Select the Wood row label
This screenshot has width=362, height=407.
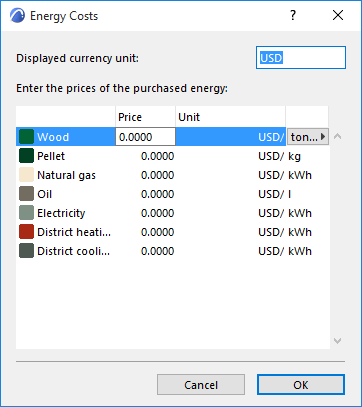pos(53,137)
